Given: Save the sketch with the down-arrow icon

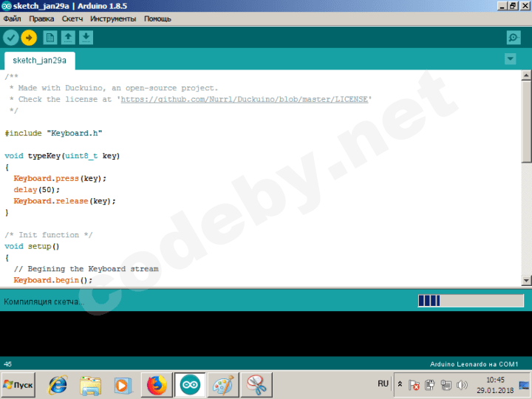Looking at the screenshot, I should [x=86, y=38].
